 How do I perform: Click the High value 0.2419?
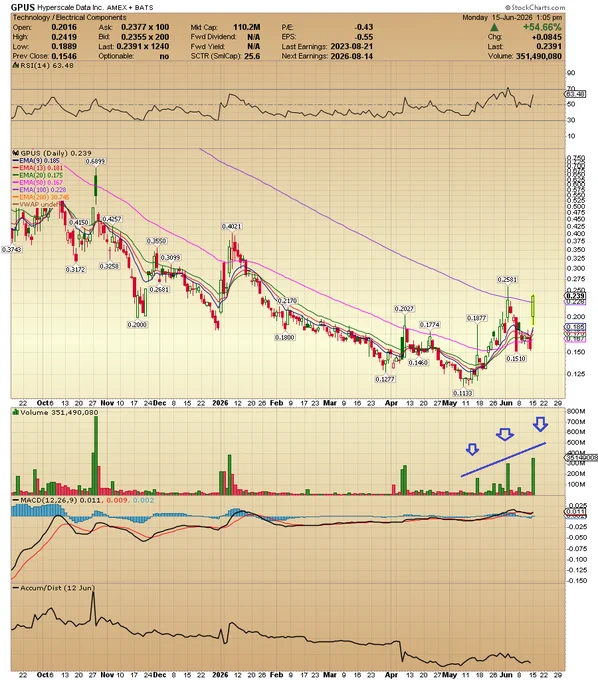[64, 37]
